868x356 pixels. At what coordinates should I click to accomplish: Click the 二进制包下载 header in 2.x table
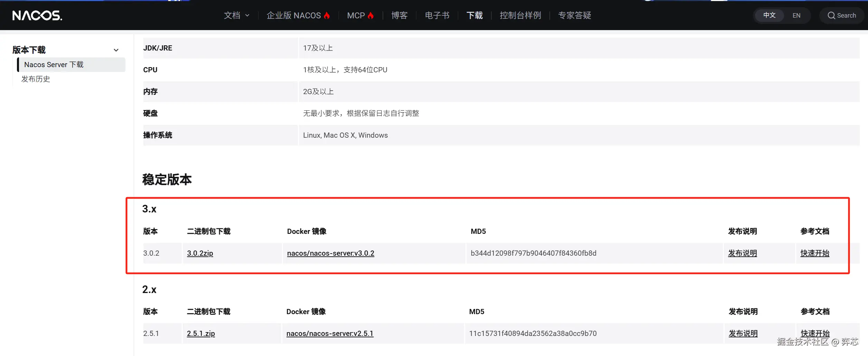click(x=208, y=312)
